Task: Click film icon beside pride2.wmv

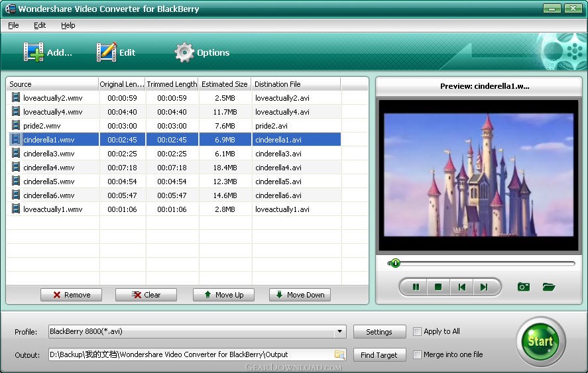Action: [16, 125]
